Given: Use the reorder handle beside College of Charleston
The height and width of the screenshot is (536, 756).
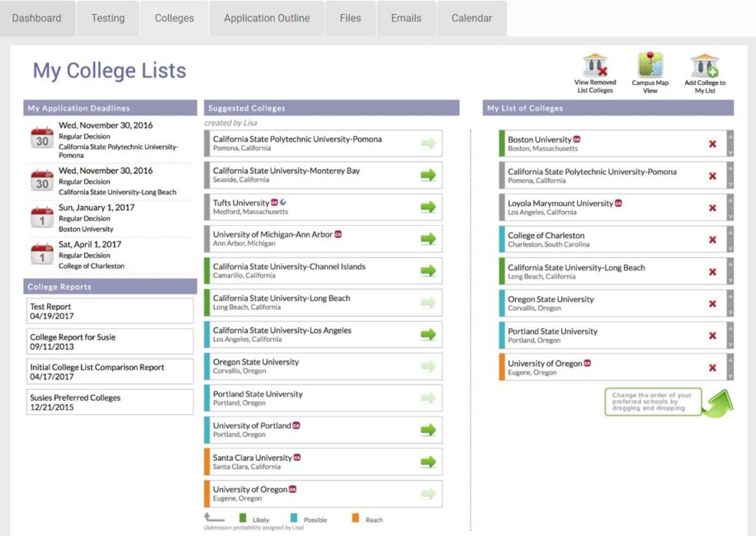Looking at the screenshot, I should point(730,239).
